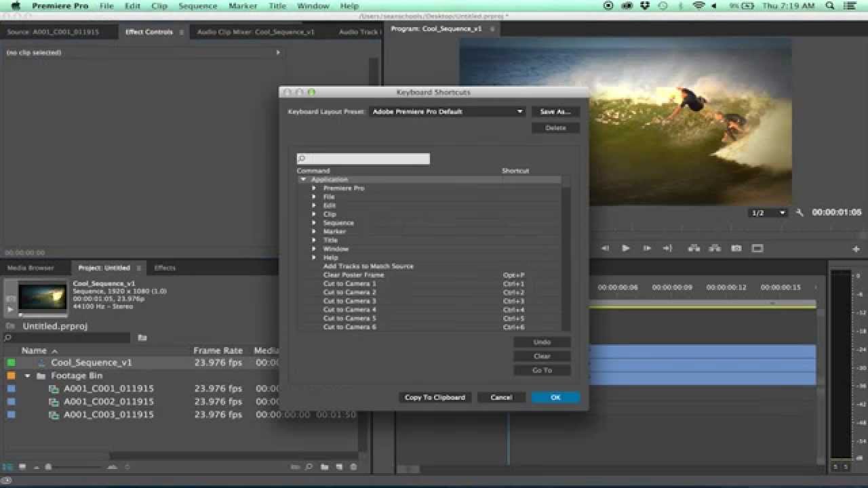Click the Extract button in Program monitor
This screenshot has width=868, height=488.
715,249
